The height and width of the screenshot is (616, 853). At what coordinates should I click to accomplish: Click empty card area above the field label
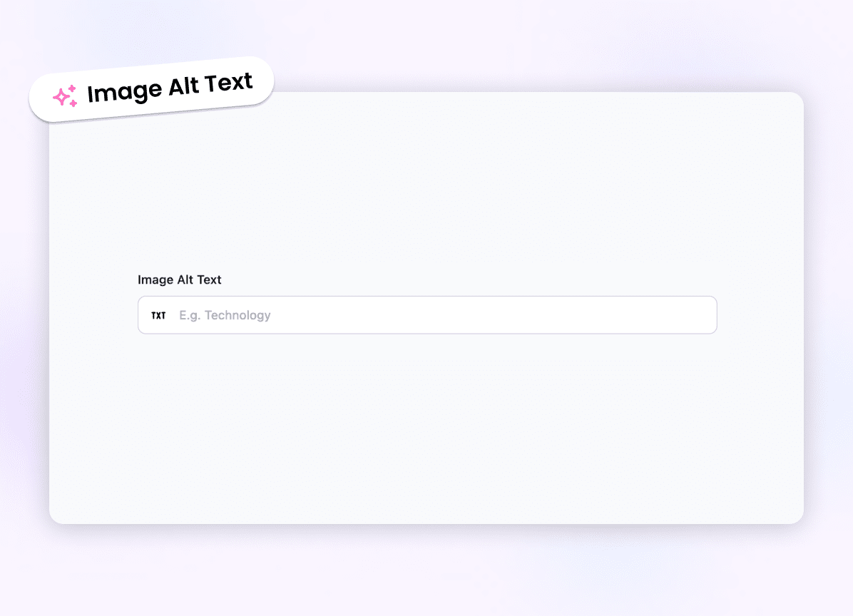click(427, 190)
